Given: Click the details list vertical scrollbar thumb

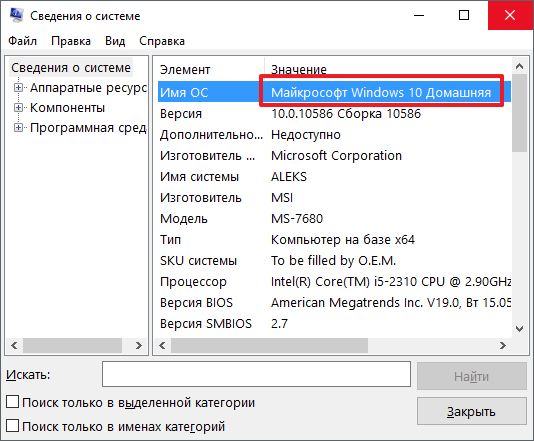Looking at the screenshot, I should click(519, 113).
